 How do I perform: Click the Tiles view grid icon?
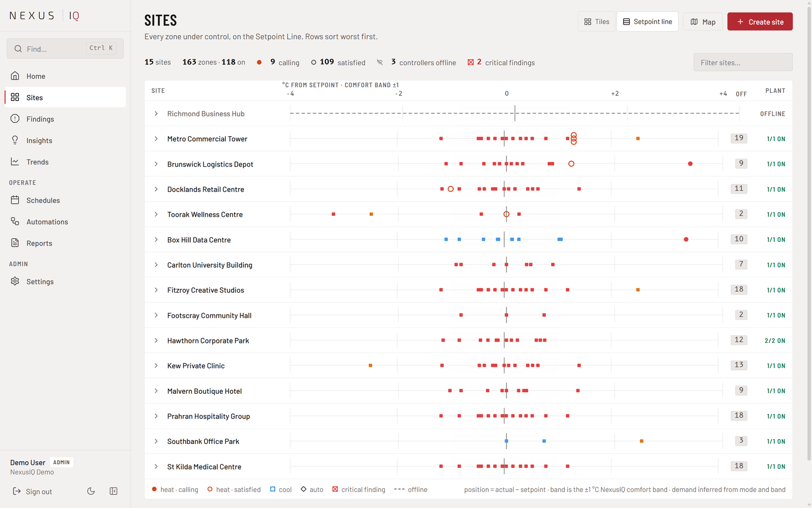click(588, 22)
